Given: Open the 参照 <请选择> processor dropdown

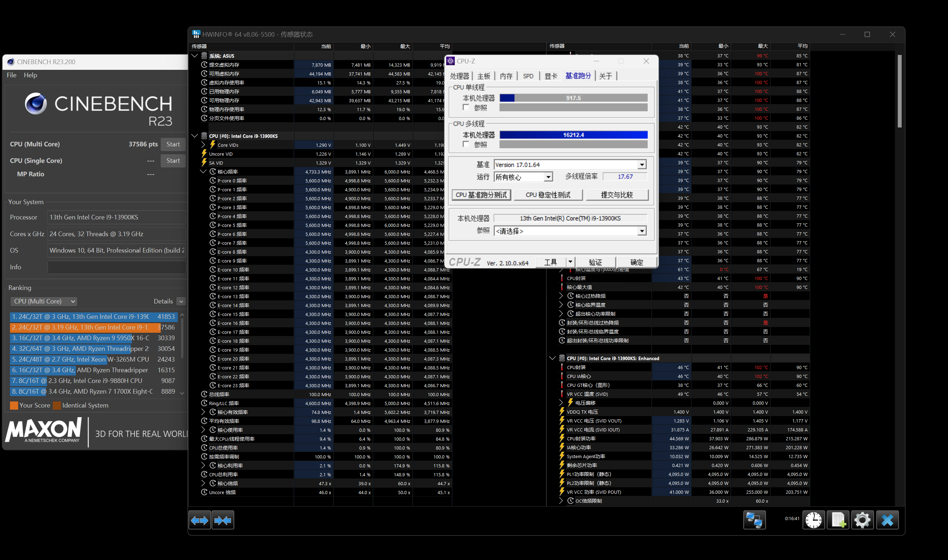Looking at the screenshot, I should click(642, 231).
